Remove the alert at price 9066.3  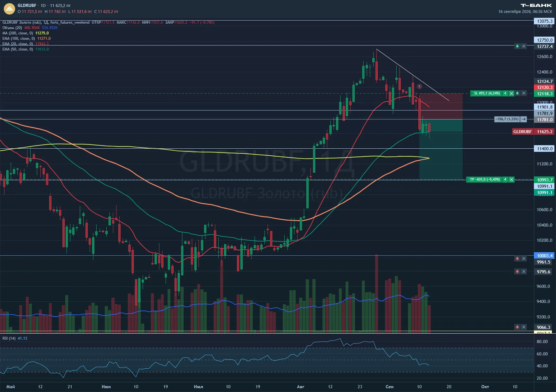point(524,327)
